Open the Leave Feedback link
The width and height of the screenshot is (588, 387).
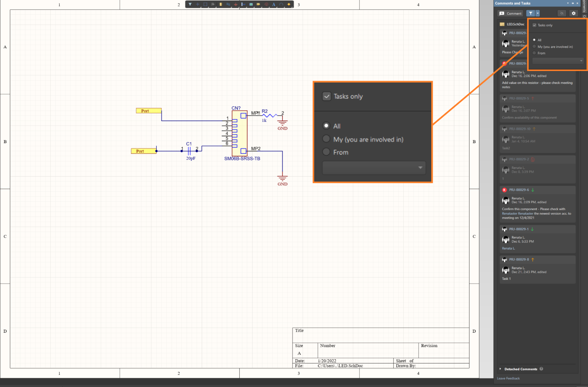(x=508, y=378)
